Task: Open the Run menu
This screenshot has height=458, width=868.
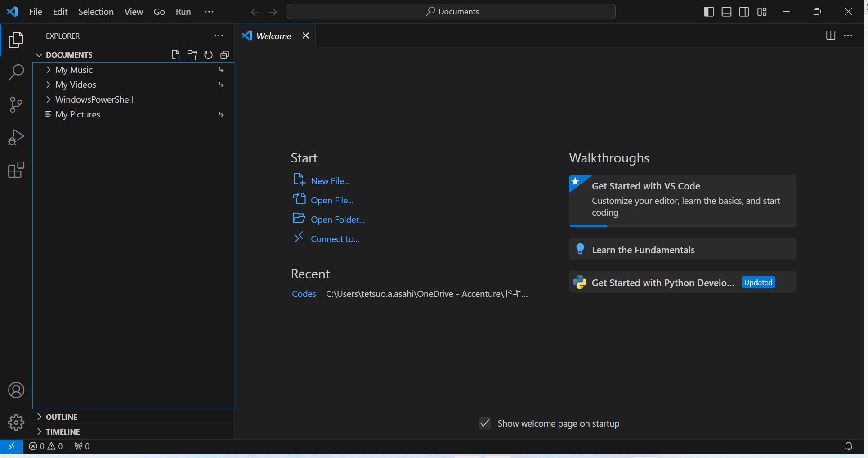Action: pyautogui.click(x=183, y=12)
